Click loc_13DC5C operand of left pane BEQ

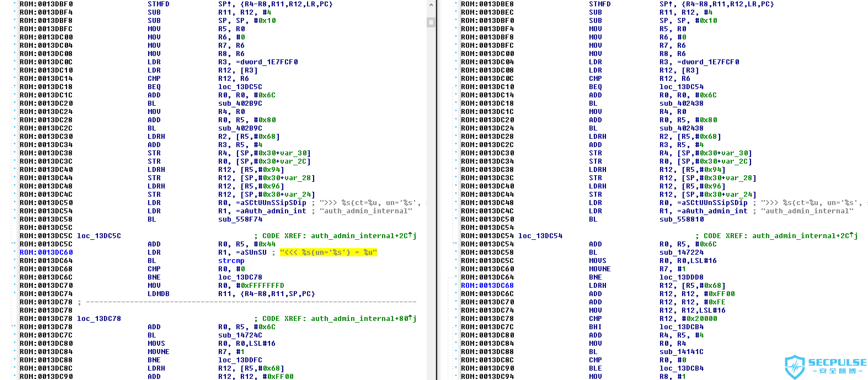(240, 87)
